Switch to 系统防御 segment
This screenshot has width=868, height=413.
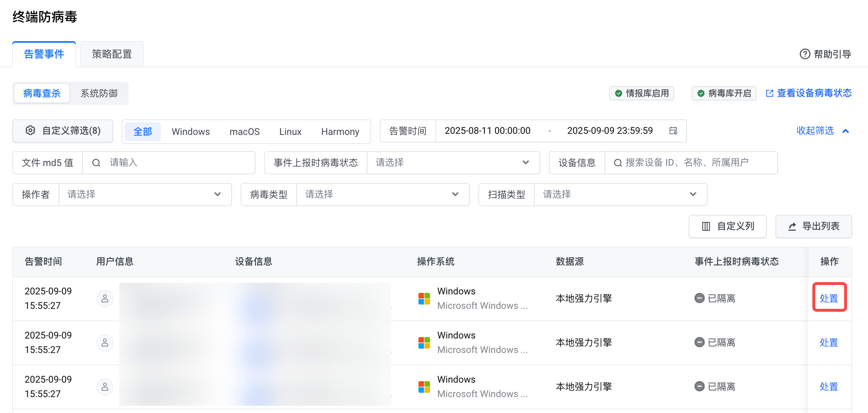click(99, 93)
